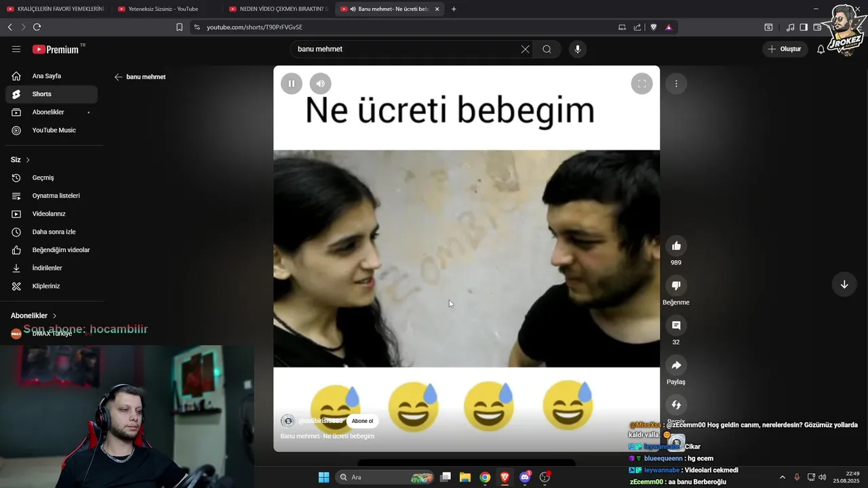Image resolution: width=868 pixels, height=488 pixels.
Task: Click the Remix icon
Action: tap(676, 405)
